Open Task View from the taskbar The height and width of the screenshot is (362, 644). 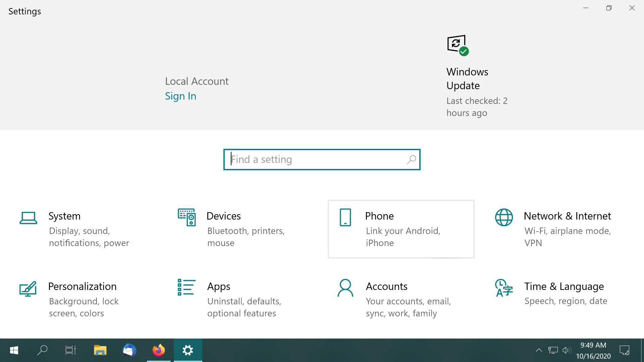click(x=70, y=350)
